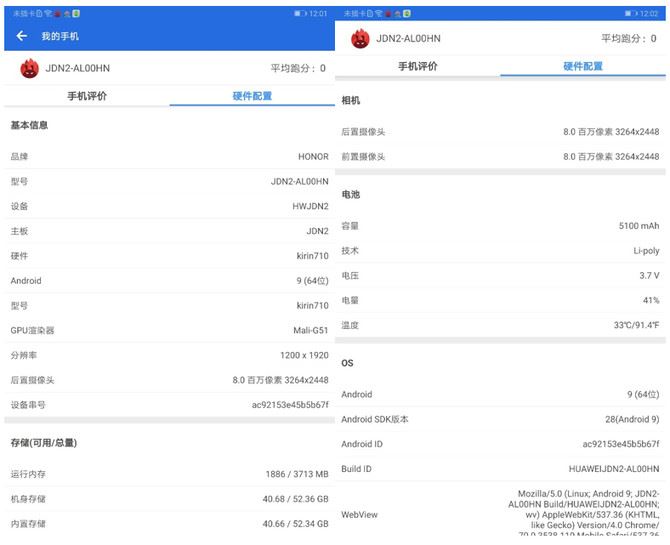Select 硬件配置 tab above the 相机 section
This screenshot has width=670, height=545.
pos(583,66)
